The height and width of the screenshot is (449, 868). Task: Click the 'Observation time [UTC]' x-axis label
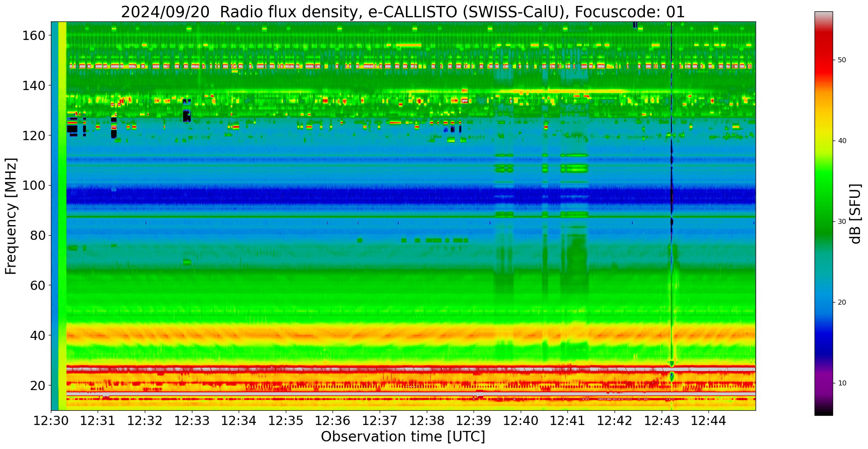(x=403, y=437)
